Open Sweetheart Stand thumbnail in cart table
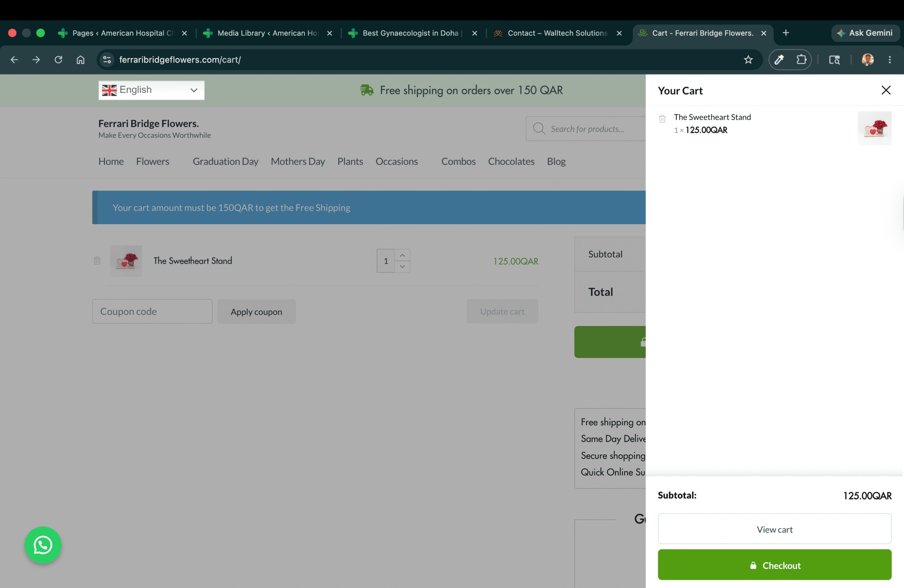The height and width of the screenshot is (588, 904). (126, 261)
